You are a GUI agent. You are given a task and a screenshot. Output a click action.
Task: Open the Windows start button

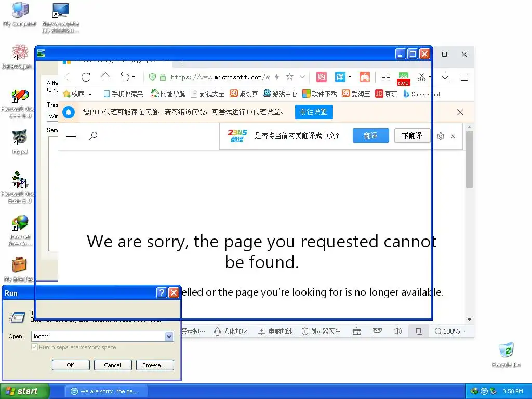[24, 391]
